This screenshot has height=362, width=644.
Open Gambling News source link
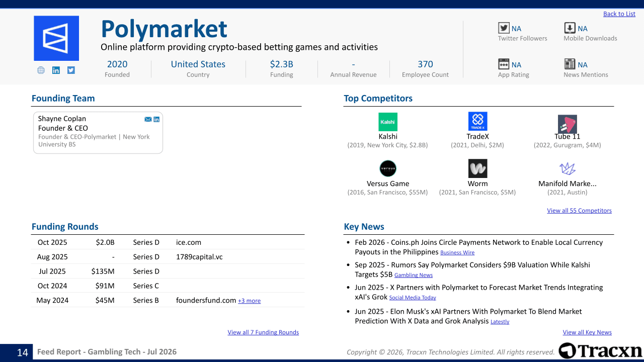pyautogui.click(x=414, y=275)
